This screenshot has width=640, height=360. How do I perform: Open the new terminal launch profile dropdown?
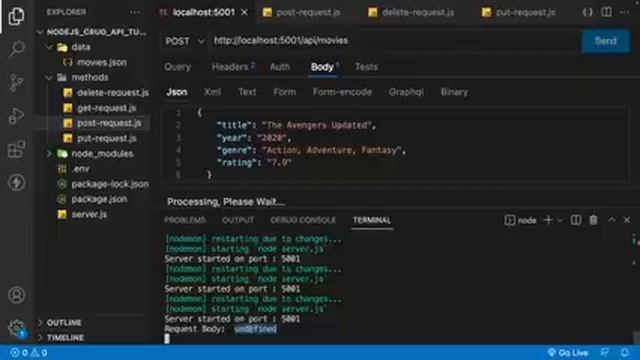point(560,220)
